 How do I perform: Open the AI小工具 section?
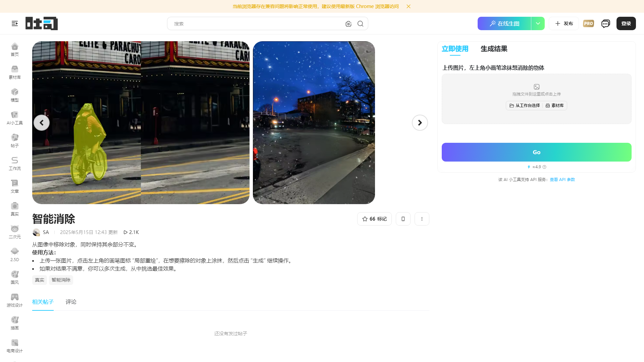[14, 117]
